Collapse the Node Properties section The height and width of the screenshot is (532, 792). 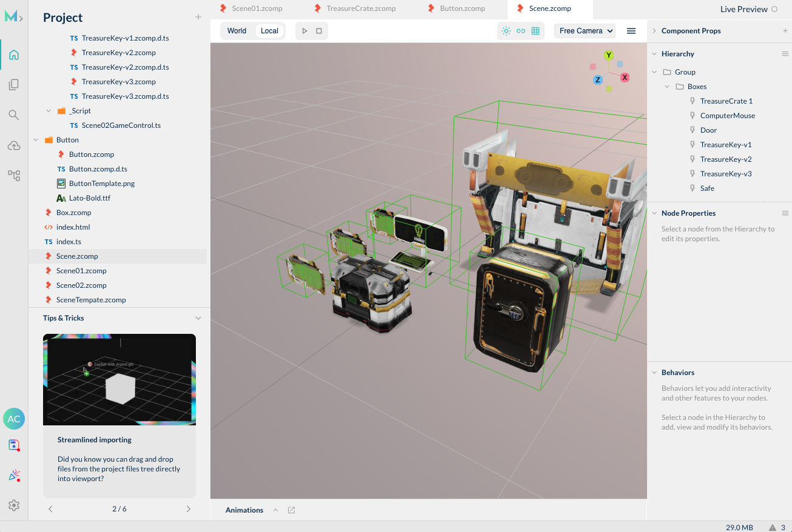(x=654, y=213)
